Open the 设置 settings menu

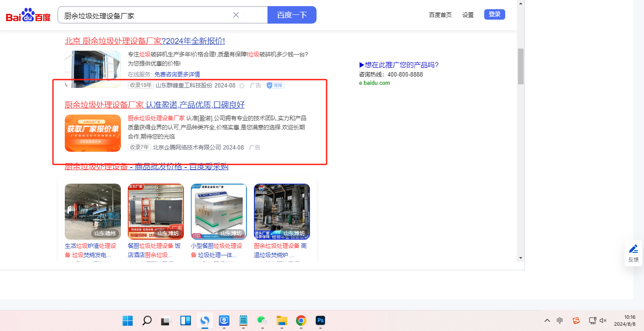point(468,15)
